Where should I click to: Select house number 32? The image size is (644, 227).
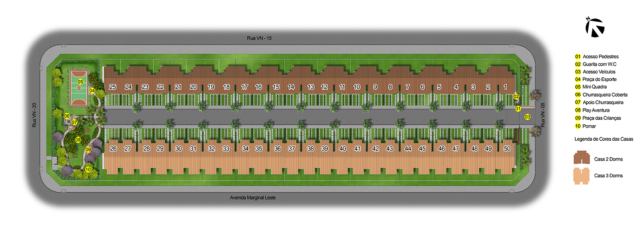click(212, 149)
